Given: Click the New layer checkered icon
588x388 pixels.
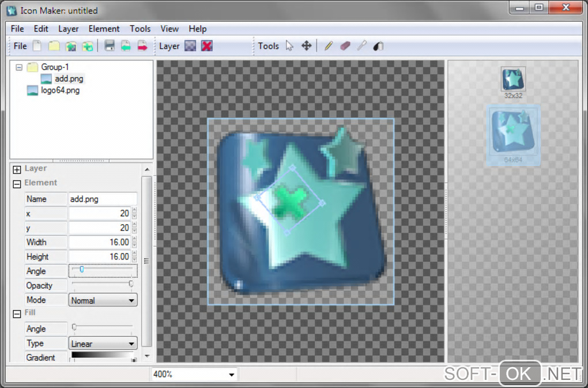Looking at the screenshot, I should pos(190,46).
